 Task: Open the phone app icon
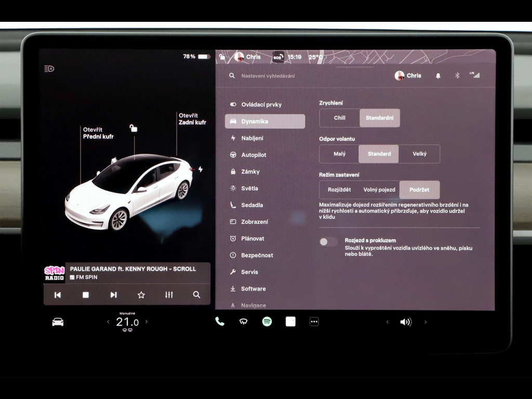click(x=220, y=322)
